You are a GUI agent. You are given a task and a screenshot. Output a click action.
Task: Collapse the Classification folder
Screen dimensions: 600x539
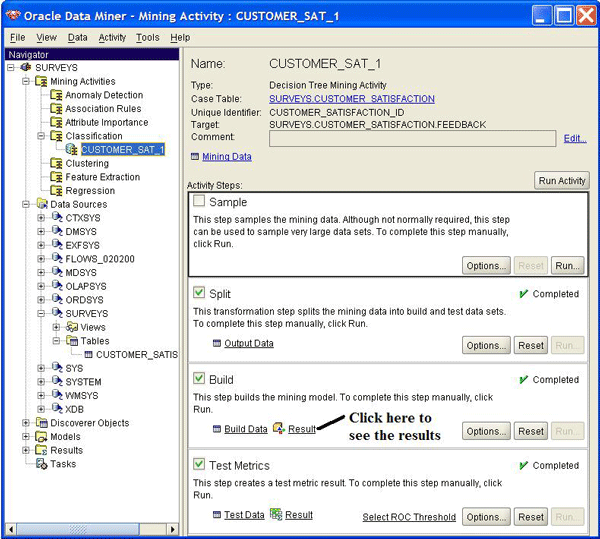pos(42,136)
